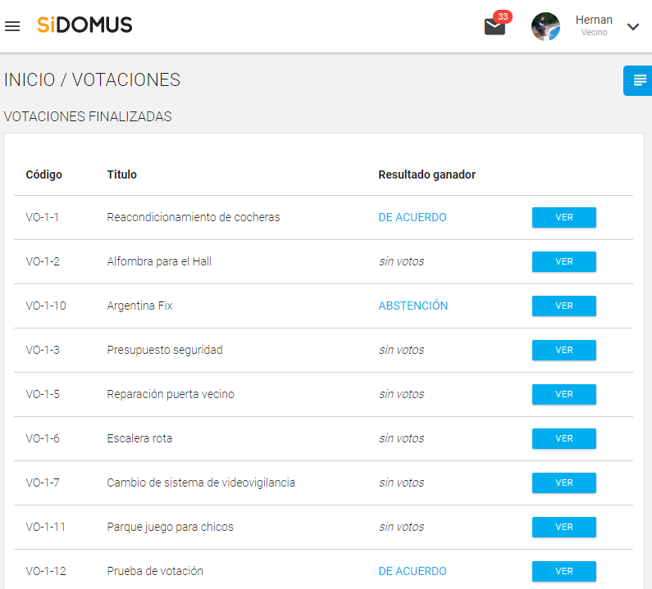The image size is (652, 589).
Task: Select the VO-1-1 code cell
Action: pos(42,217)
